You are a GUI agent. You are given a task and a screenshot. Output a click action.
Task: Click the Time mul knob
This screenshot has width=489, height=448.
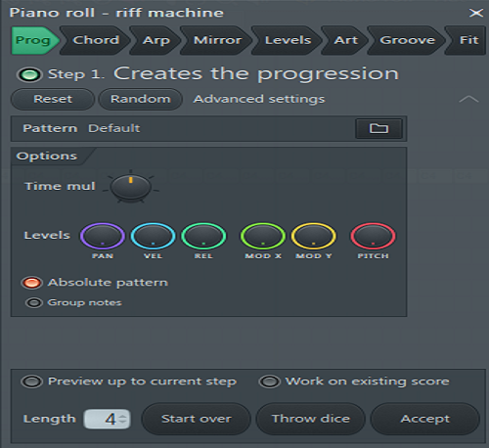point(130,187)
